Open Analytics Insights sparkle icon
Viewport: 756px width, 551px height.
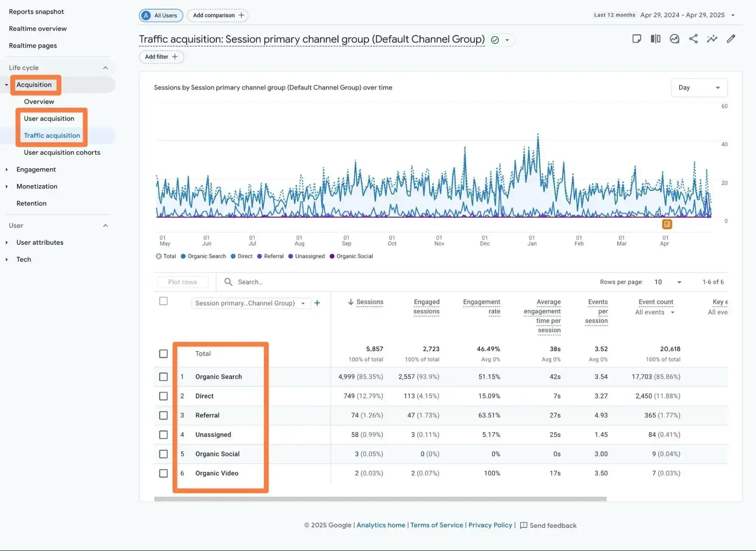pyautogui.click(x=712, y=39)
